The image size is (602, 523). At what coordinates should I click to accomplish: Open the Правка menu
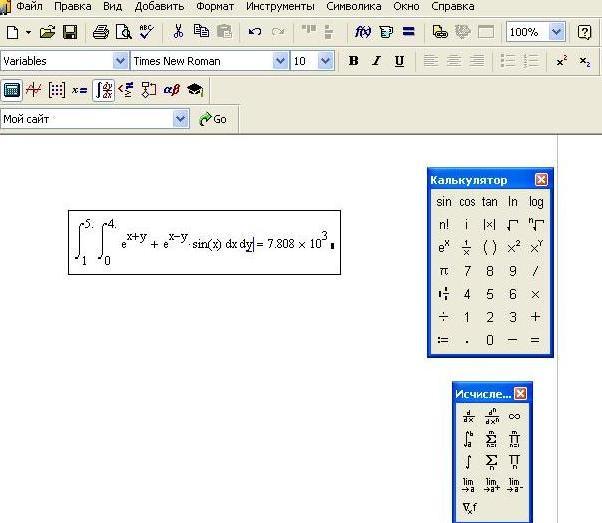[73, 7]
